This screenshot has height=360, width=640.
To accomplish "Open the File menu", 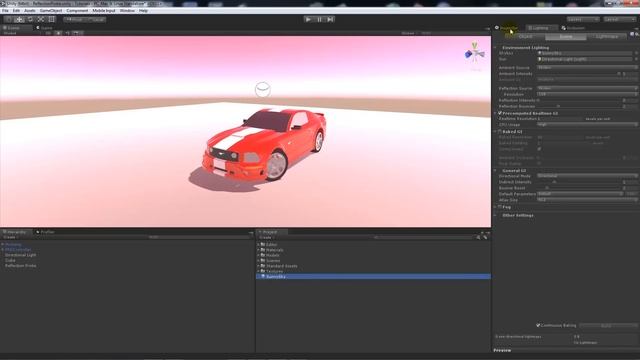I will point(5,11).
